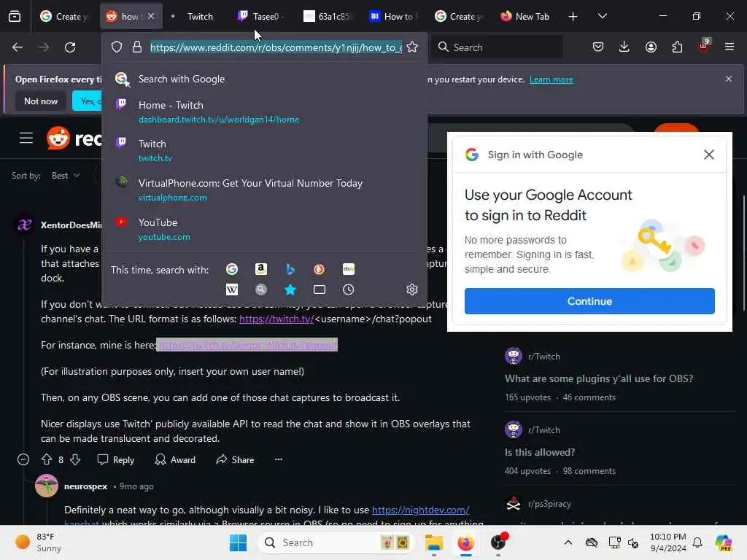Search bookmarks using the star icon
747x560 pixels.
pyautogui.click(x=290, y=289)
